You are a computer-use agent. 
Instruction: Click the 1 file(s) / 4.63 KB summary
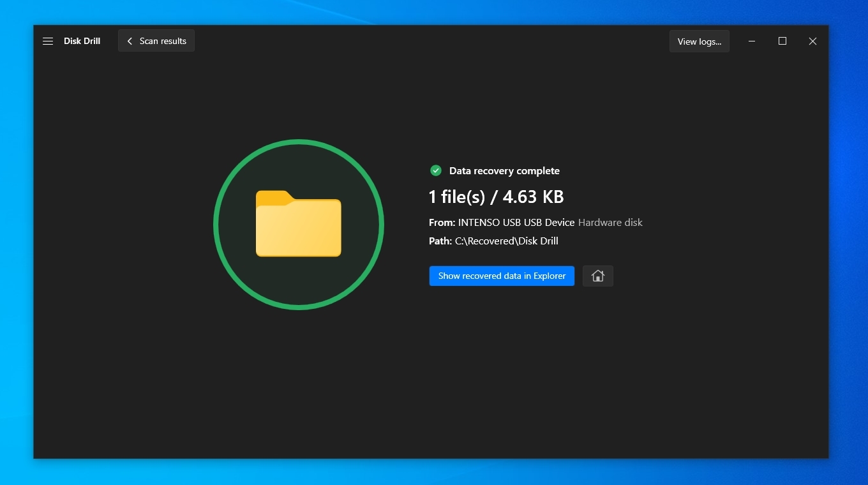[497, 197]
